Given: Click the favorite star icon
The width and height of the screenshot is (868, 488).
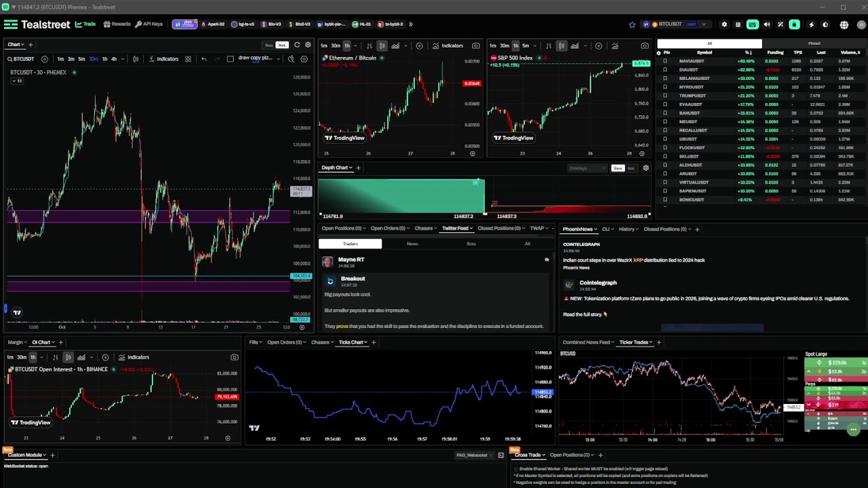Looking at the screenshot, I should tap(632, 24).
